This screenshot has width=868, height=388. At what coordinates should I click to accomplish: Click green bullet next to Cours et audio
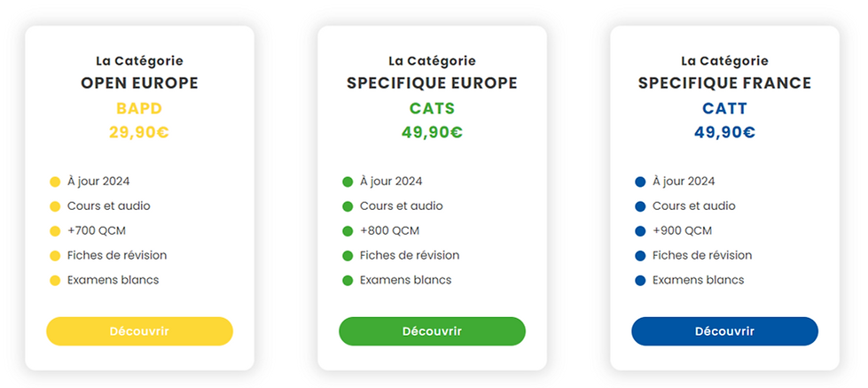point(348,206)
